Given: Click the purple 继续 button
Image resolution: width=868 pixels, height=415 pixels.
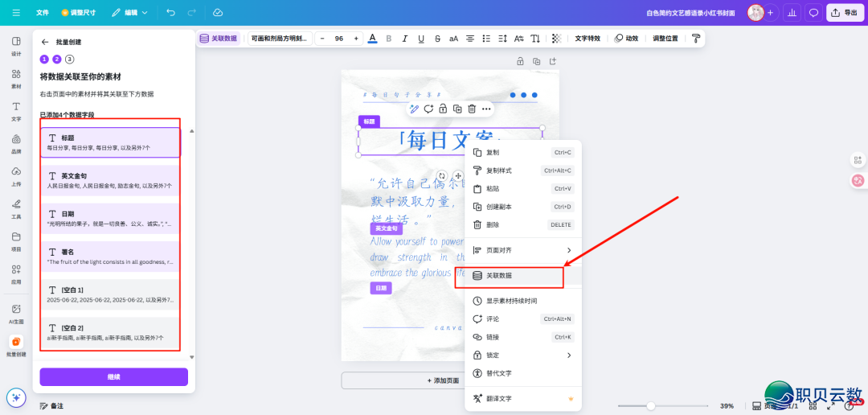Looking at the screenshot, I should tap(113, 377).
